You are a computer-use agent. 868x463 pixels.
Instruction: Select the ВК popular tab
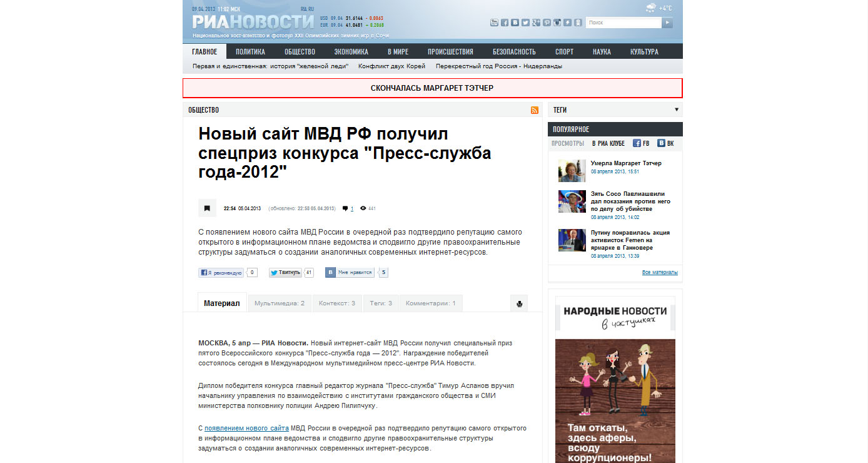tap(666, 143)
